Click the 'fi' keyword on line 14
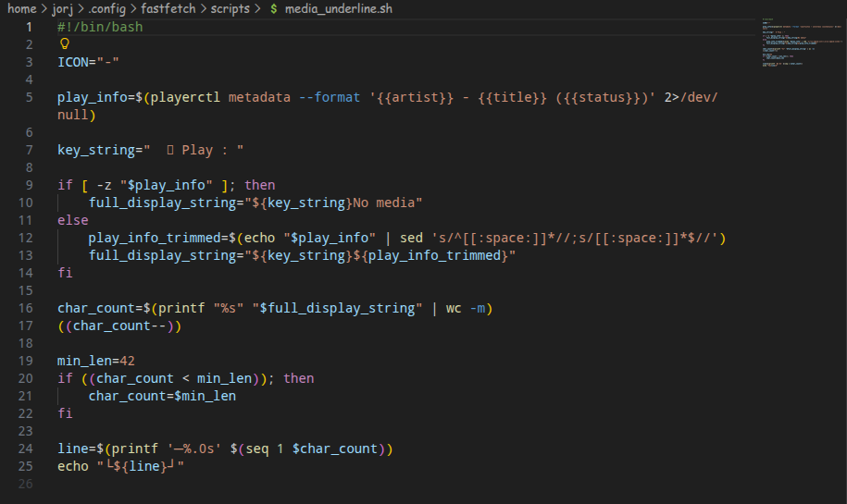The height and width of the screenshot is (504, 847). [x=65, y=273]
